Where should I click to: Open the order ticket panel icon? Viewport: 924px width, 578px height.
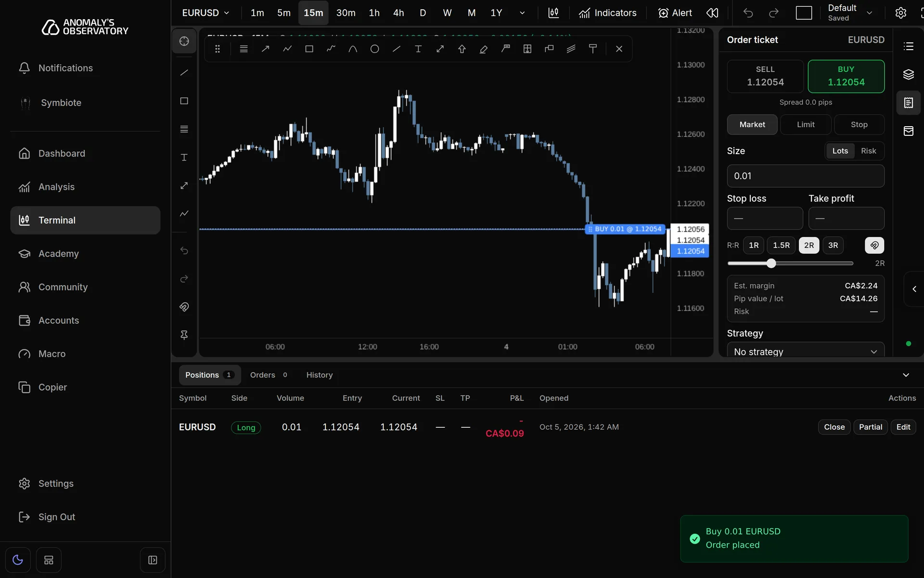pyautogui.click(x=908, y=103)
